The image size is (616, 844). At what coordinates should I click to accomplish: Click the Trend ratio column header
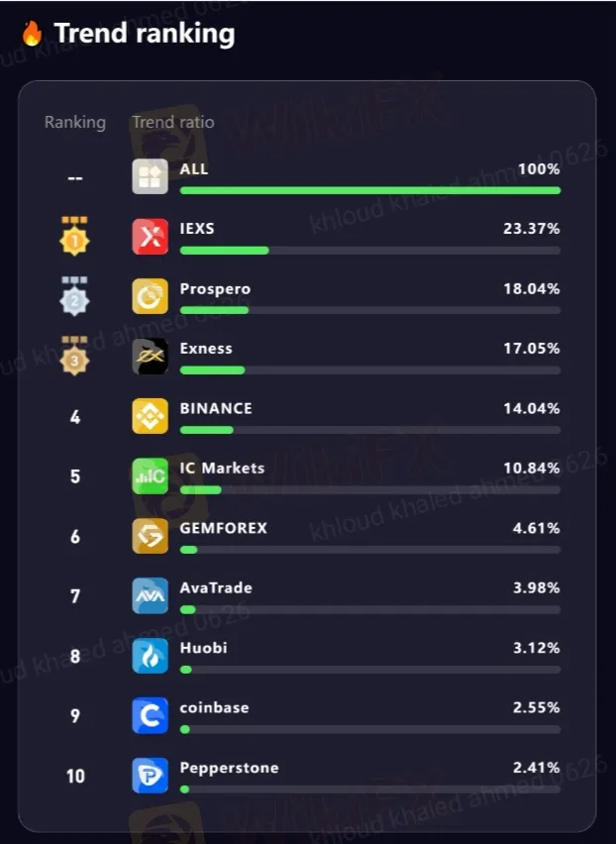click(172, 123)
